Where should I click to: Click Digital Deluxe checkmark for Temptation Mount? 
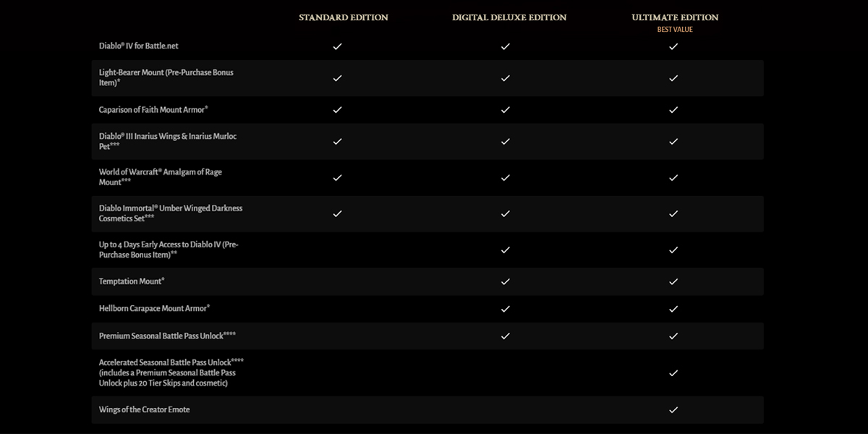(x=506, y=281)
